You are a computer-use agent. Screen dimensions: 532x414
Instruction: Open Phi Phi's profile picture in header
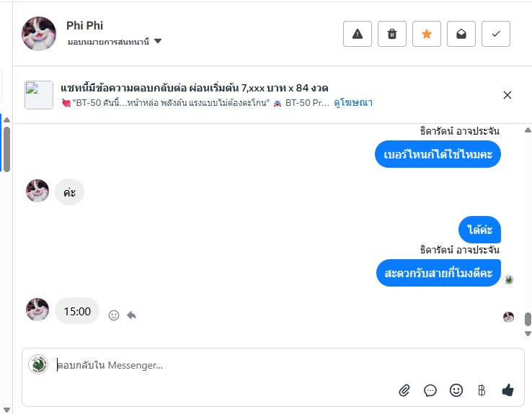point(39,33)
